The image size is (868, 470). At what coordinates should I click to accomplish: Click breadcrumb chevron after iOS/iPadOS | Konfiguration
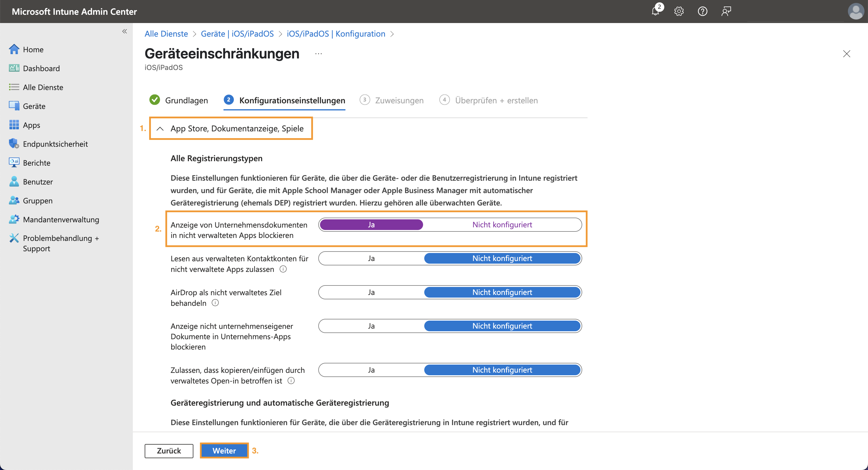pos(392,34)
